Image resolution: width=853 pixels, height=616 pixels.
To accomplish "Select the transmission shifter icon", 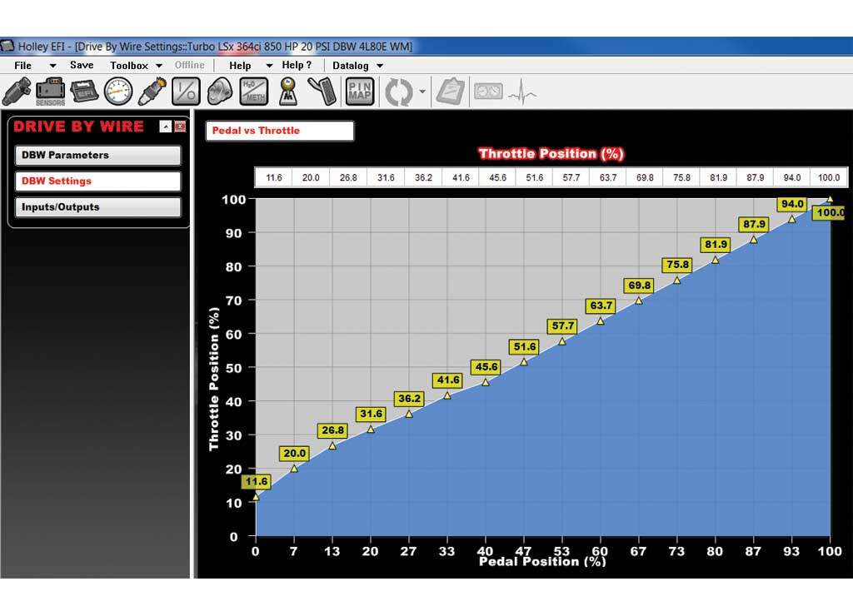I will [x=287, y=92].
